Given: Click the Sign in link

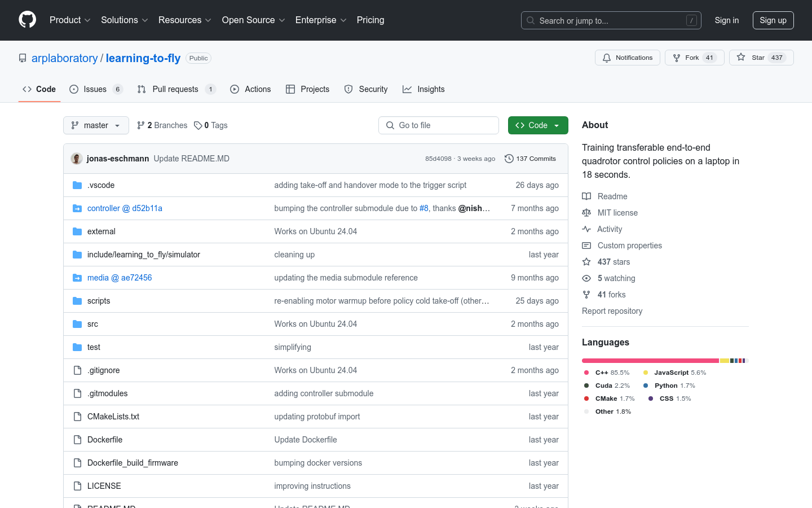Looking at the screenshot, I should [727, 20].
